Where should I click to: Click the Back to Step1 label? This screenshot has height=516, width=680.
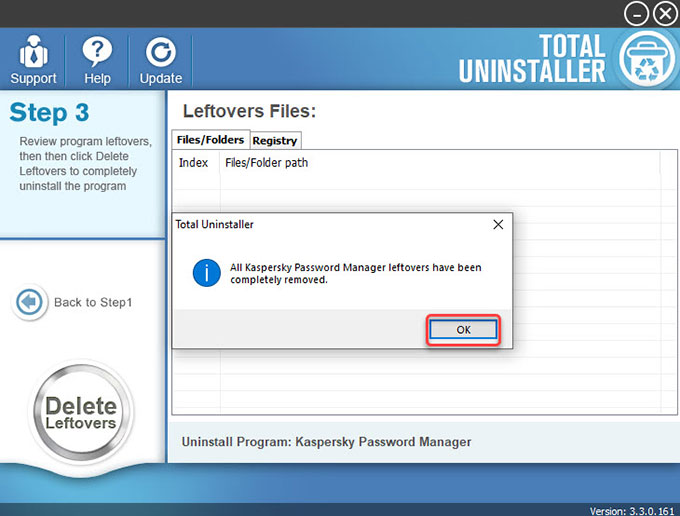93,302
